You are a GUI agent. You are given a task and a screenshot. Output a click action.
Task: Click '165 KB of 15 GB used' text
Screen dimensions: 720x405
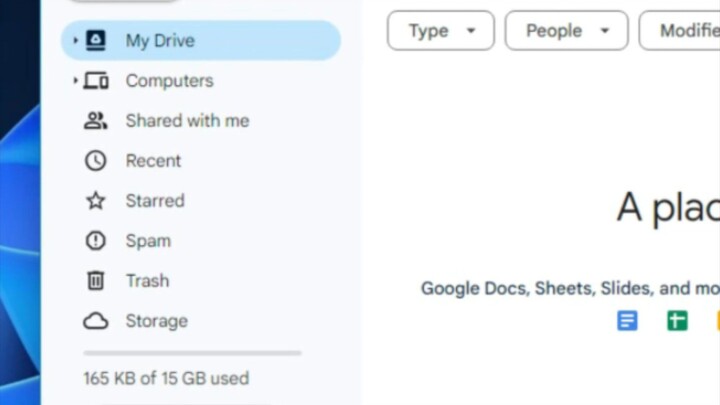click(x=166, y=378)
